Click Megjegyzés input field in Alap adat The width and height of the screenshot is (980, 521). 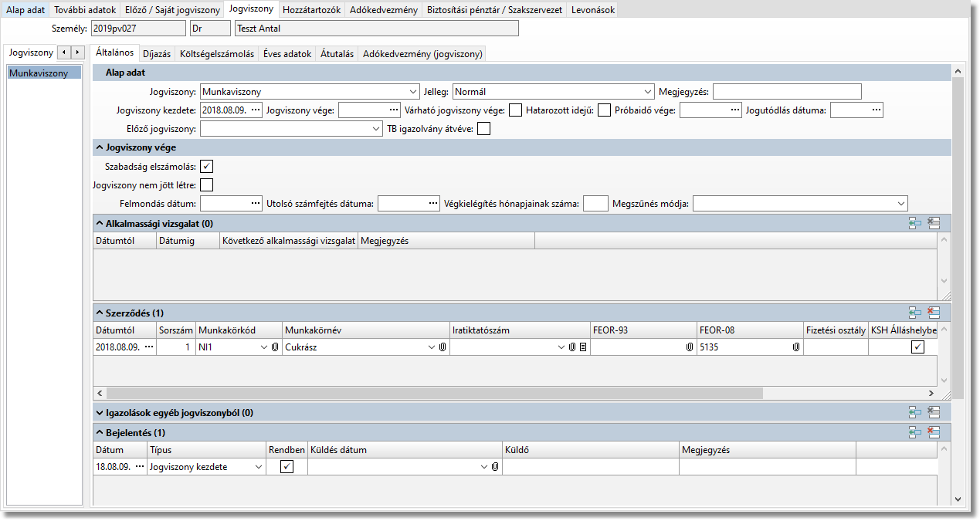[x=787, y=92]
